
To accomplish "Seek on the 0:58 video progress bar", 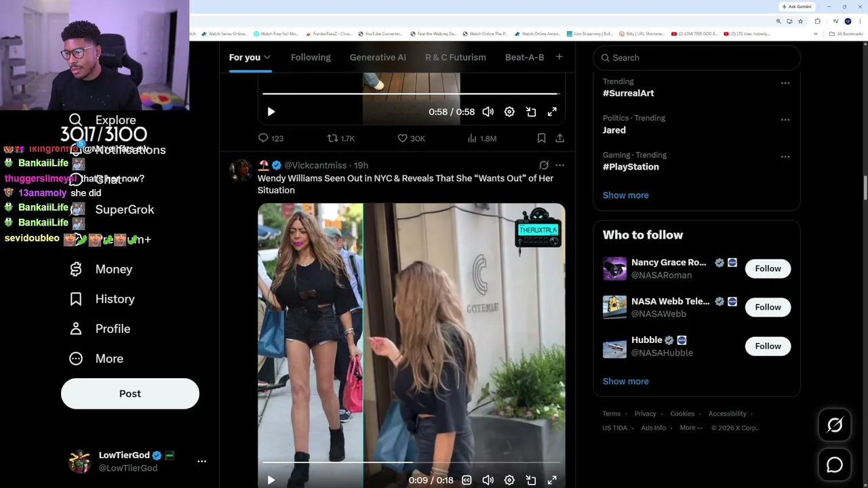I will point(411,94).
